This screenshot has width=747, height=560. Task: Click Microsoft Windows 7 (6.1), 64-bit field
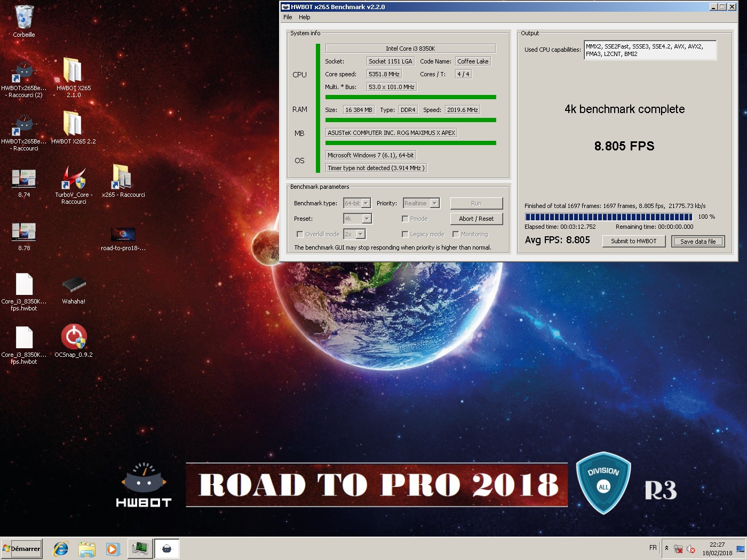370,155
